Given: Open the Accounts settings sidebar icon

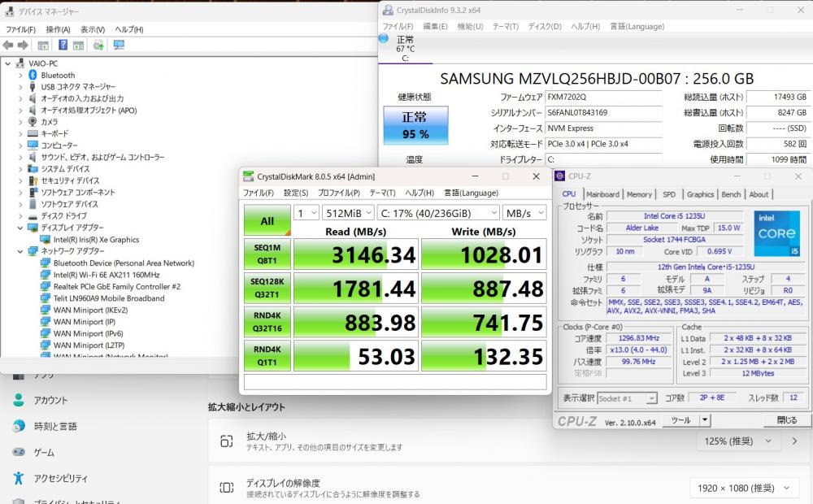Looking at the screenshot, I should 19,400.
